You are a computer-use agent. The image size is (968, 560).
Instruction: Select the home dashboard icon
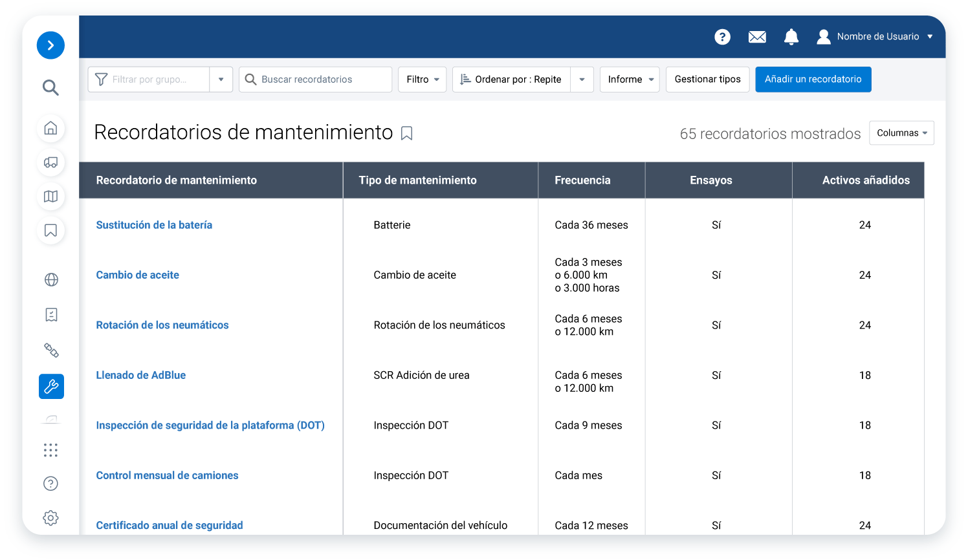(50, 129)
